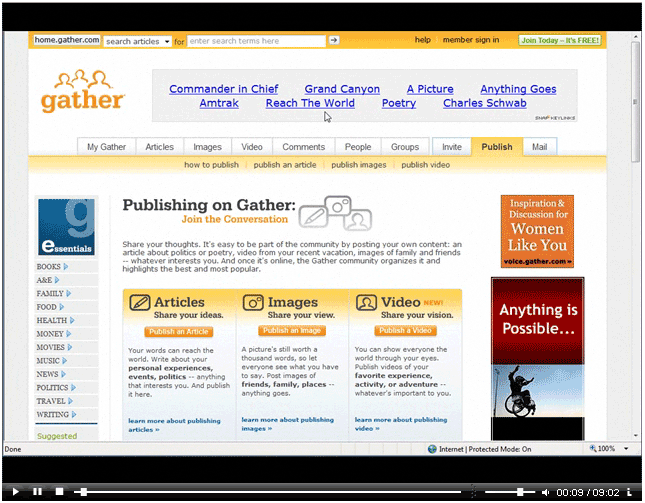Switch to Groups tab
Screen dimensions: 645x503
[405, 147]
